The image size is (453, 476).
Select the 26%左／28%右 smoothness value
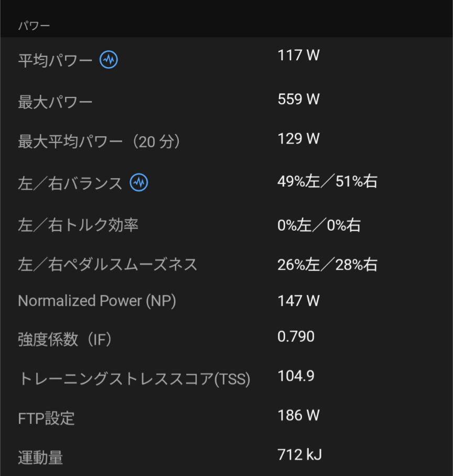coord(327,265)
